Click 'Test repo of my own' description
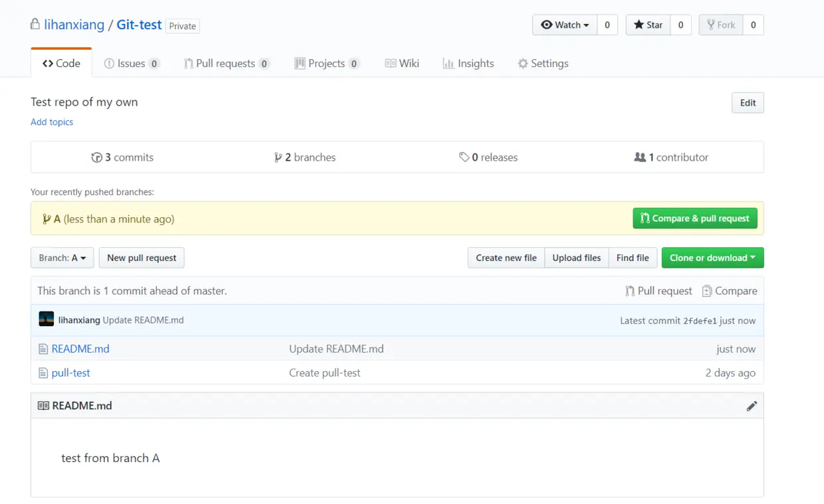The image size is (824, 504). click(x=84, y=102)
